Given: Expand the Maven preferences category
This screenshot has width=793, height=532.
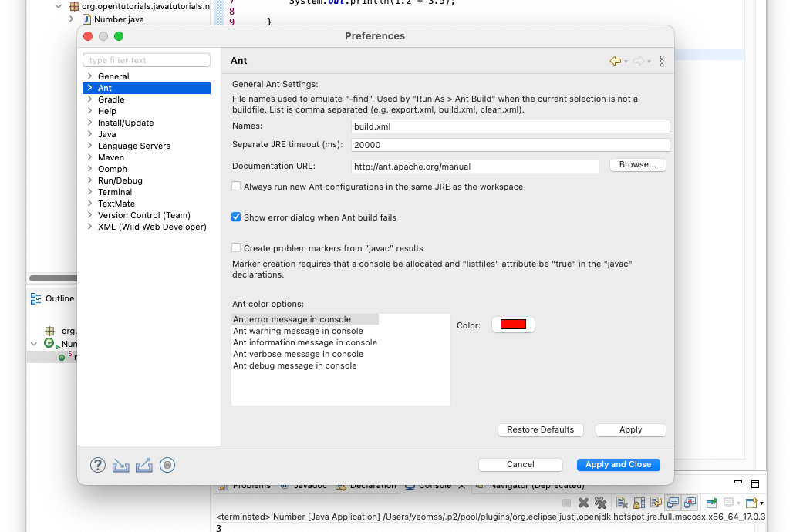Looking at the screenshot, I should point(89,157).
